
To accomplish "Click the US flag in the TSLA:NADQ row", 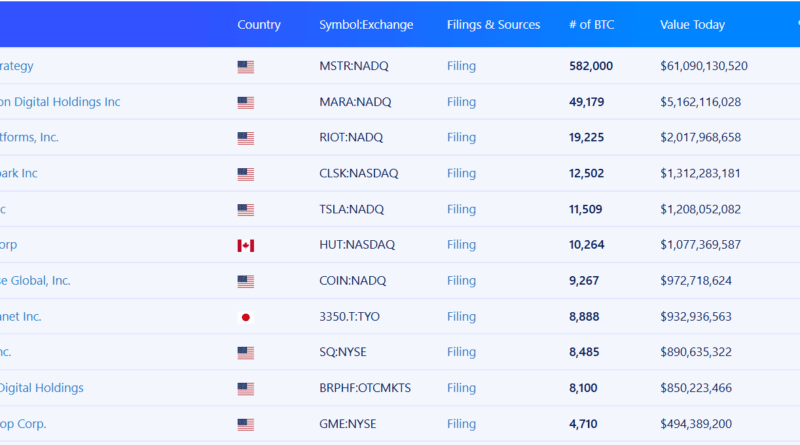I will pyautogui.click(x=245, y=210).
